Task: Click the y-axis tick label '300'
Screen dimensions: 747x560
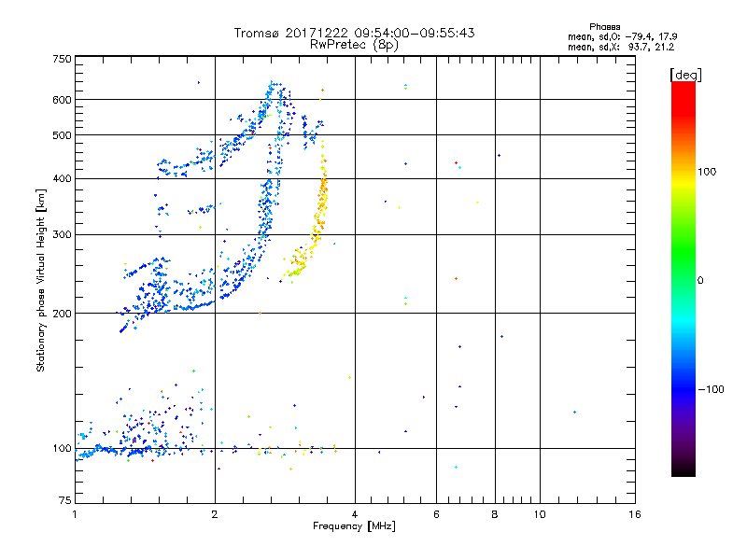Action: [62, 234]
